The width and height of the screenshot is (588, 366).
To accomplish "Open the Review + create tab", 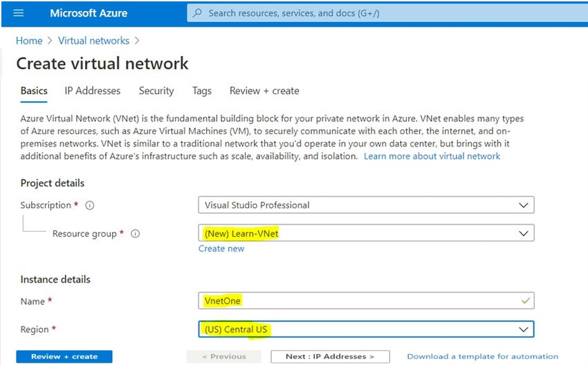I will point(264,91).
